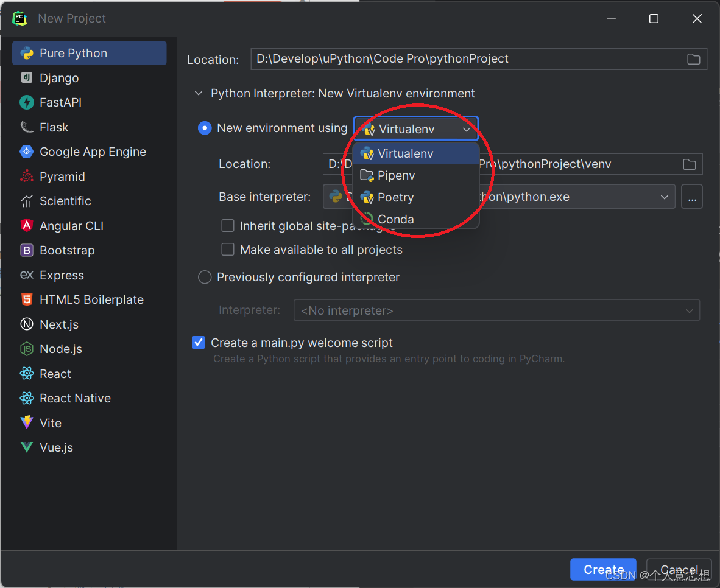
Task: Choose Poetry from the dropdown list
Action: 416,197
